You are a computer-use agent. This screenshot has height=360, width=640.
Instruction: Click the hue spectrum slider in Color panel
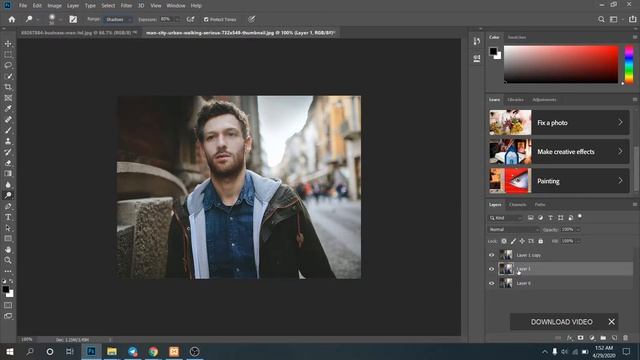pos(629,64)
